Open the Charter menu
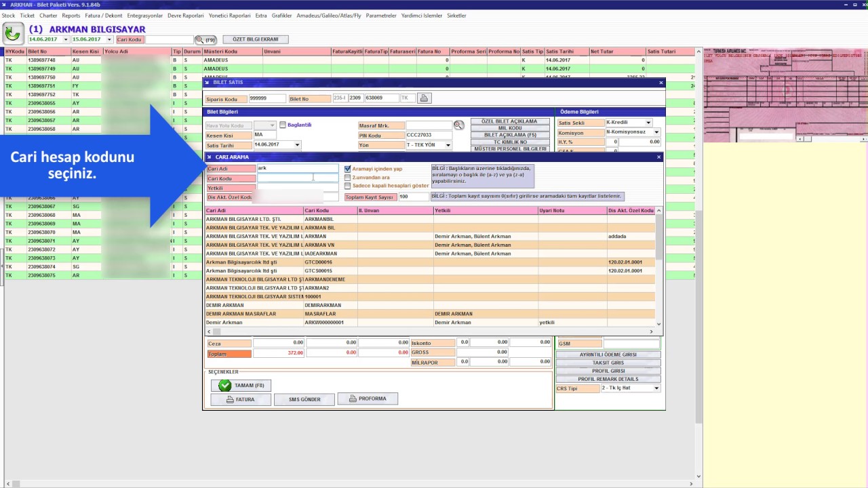The width and height of the screenshot is (868, 488). (48, 16)
